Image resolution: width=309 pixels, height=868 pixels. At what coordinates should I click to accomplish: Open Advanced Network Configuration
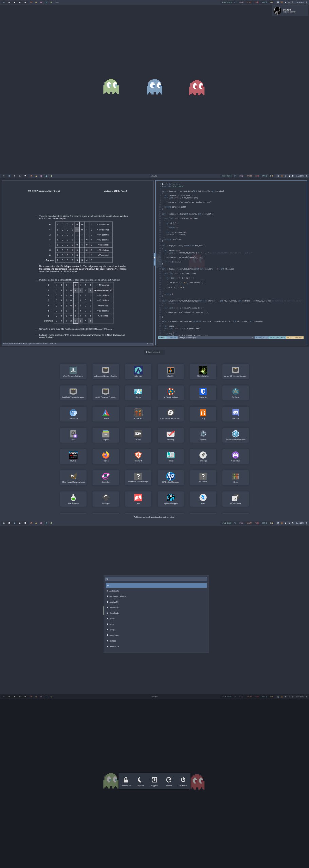[x=106, y=372]
